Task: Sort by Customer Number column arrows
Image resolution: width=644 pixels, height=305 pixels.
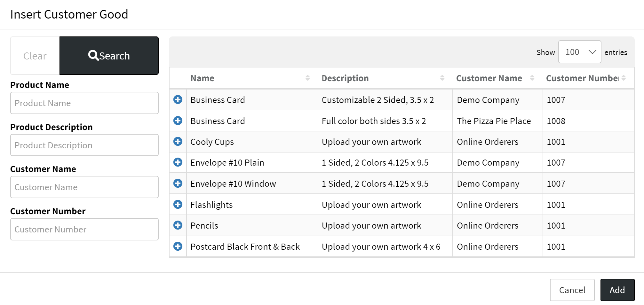Action: click(624, 78)
